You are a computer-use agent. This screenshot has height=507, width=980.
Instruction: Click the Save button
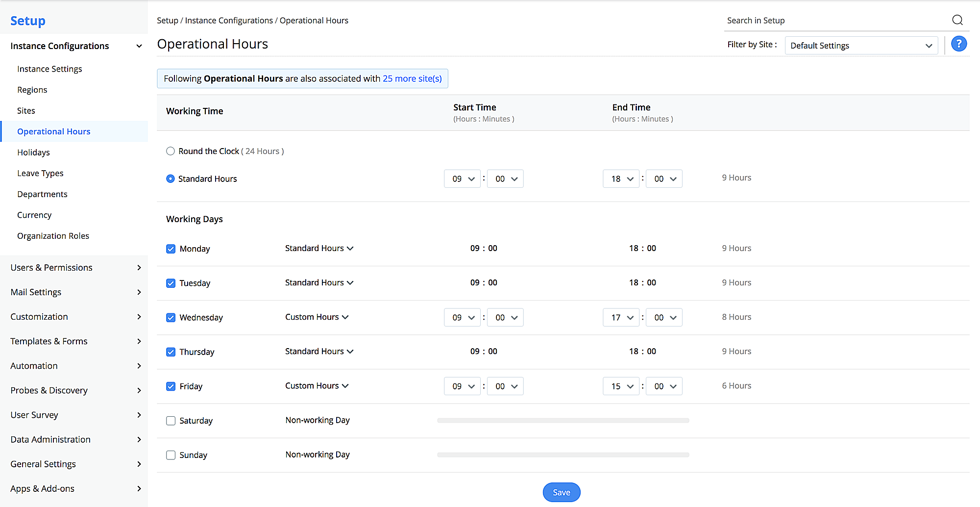(x=561, y=492)
